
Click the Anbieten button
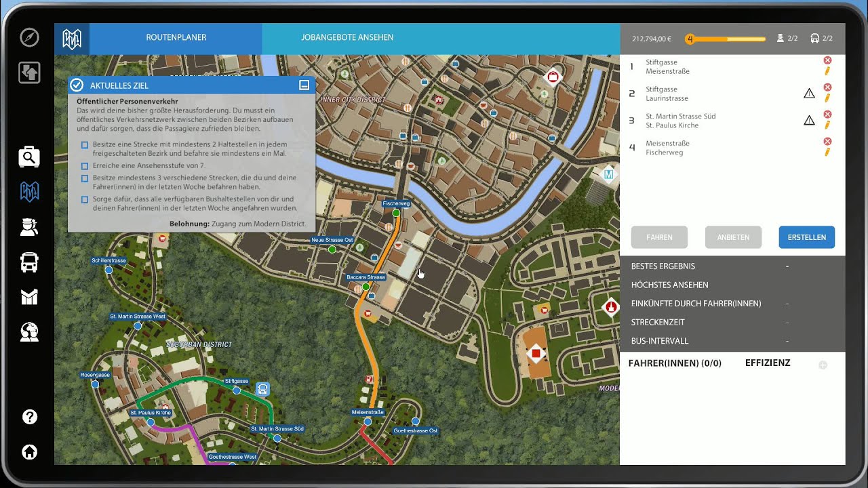click(733, 237)
